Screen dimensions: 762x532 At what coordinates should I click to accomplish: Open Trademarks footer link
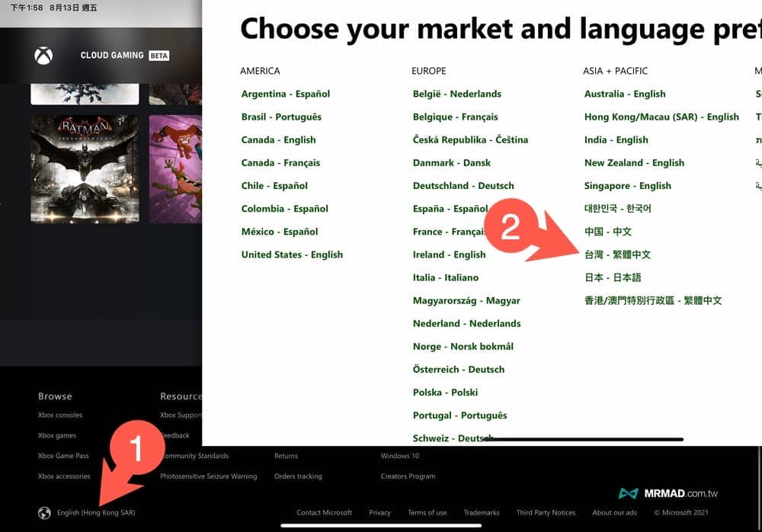point(482,512)
